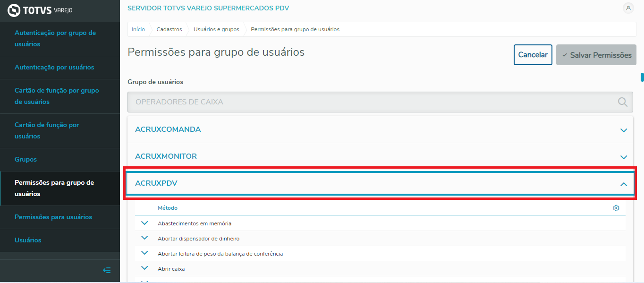
Task: Open the Método column settings gear
Action: 616,208
